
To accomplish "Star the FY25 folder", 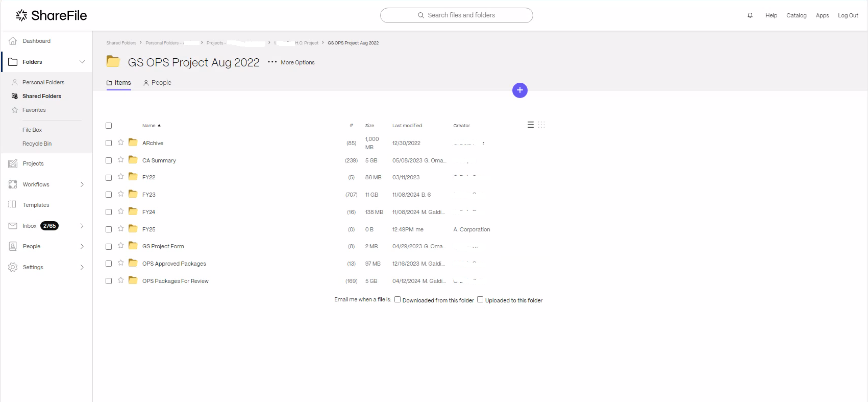I will click(121, 229).
